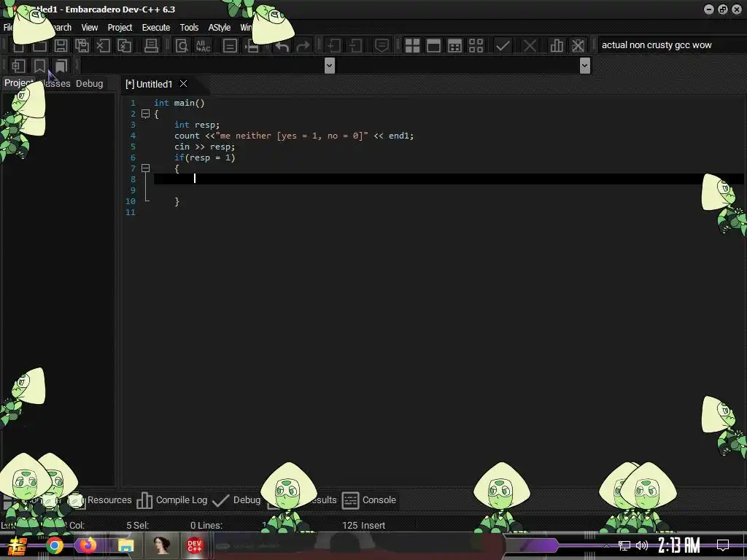
Task: Click line number 11 in the gutter
Action: pos(131,212)
